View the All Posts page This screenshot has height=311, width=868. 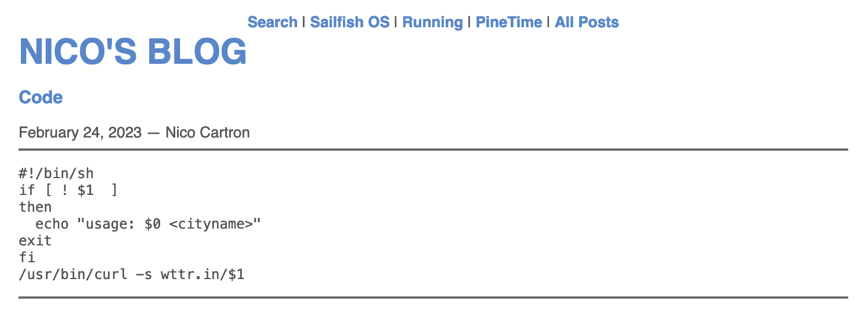[587, 23]
